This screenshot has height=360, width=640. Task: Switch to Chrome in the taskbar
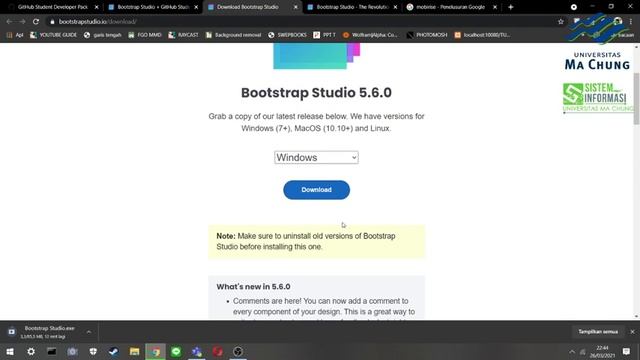(156, 351)
